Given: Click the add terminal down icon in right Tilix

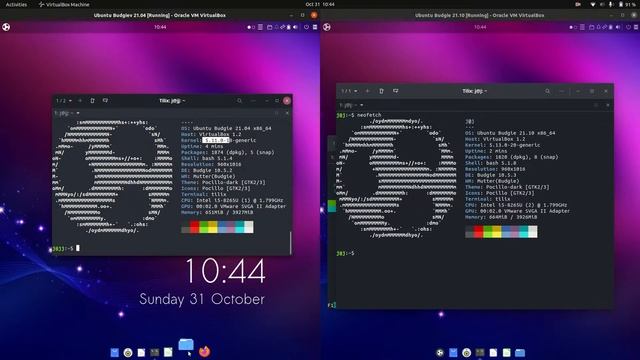Looking at the screenshot, I should [x=396, y=91].
